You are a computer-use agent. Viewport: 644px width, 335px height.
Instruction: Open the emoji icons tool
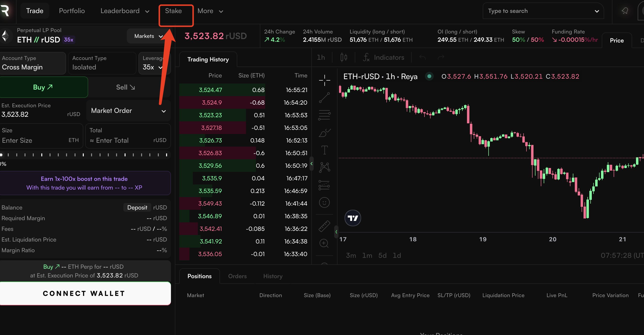324,202
